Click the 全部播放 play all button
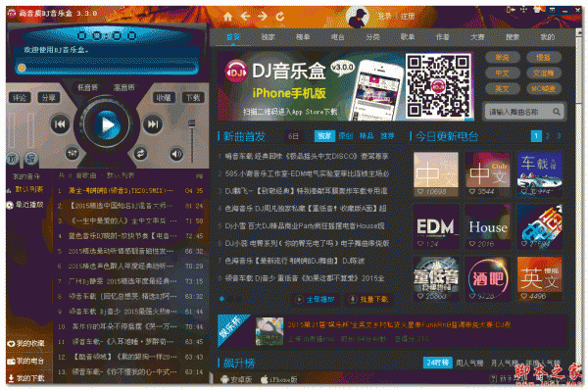 pos(315,299)
